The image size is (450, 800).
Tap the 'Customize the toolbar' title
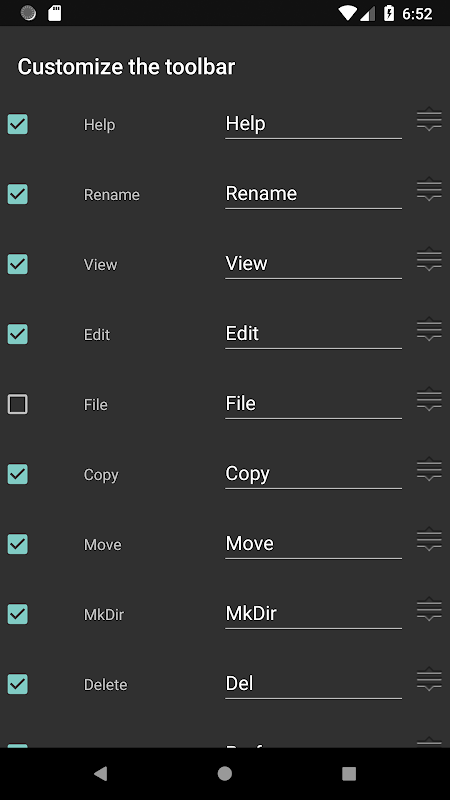tap(126, 67)
